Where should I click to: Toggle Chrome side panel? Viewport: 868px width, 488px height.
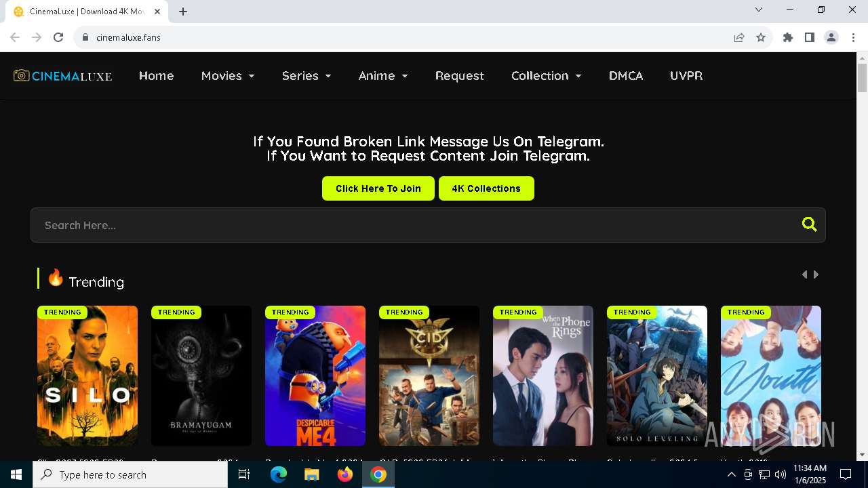pos(810,37)
